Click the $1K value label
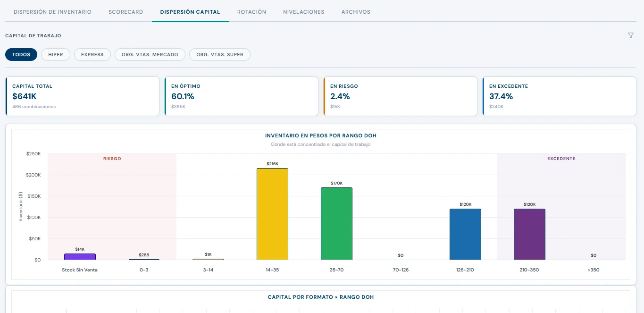This screenshot has height=313, width=644. (x=208, y=254)
